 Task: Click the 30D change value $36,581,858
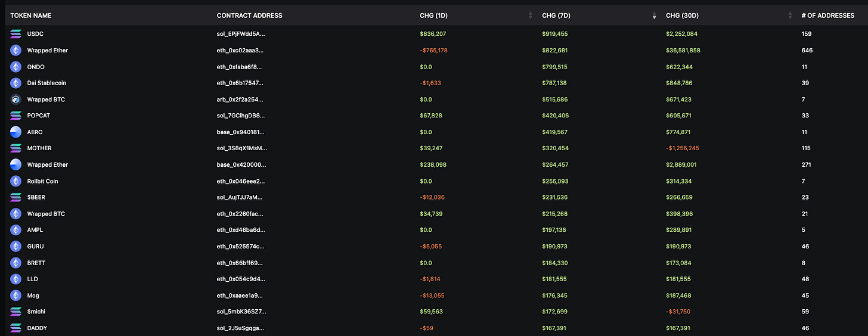683,51
